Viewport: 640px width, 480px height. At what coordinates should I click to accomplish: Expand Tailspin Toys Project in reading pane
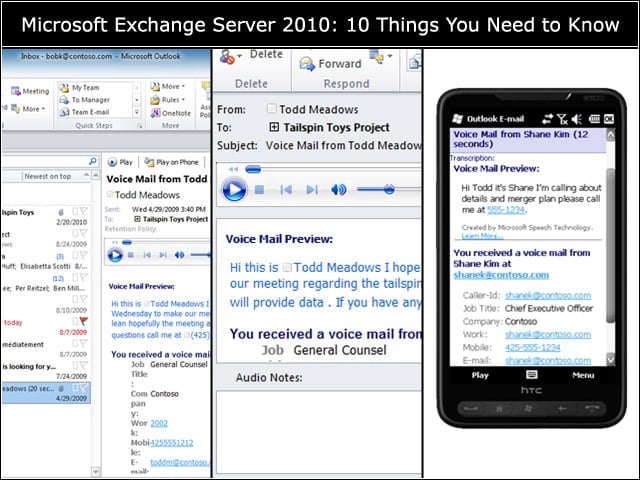pyautogui.click(x=138, y=219)
